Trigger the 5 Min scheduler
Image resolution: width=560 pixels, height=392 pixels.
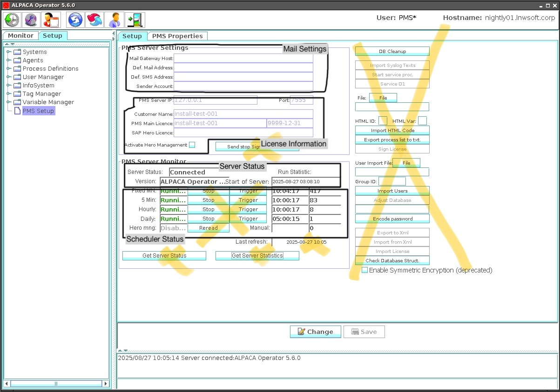pos(248,200)
